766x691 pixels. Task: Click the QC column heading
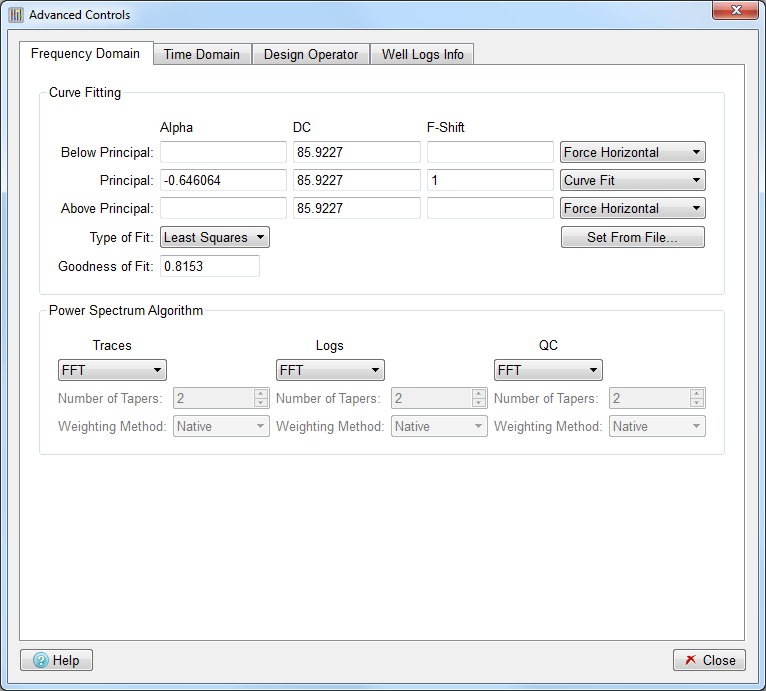(x=548, y=346)
